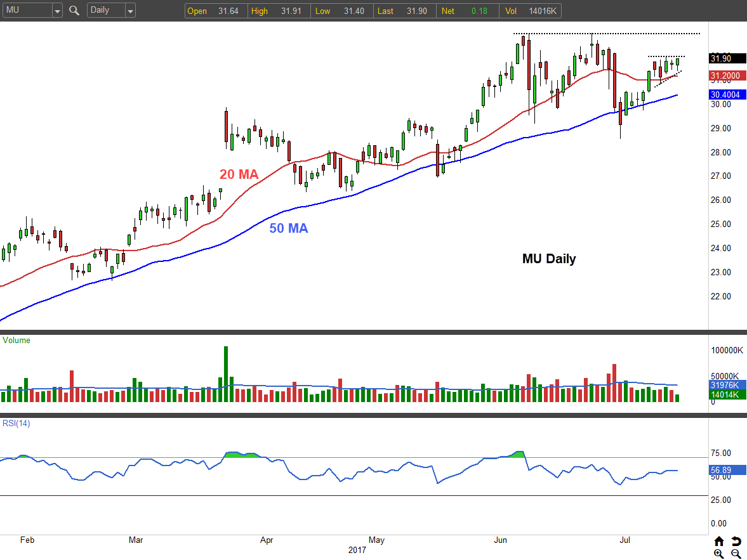Click the Volume panel label
The width and height of the screenshot is (747, 560).
(17, 341)
